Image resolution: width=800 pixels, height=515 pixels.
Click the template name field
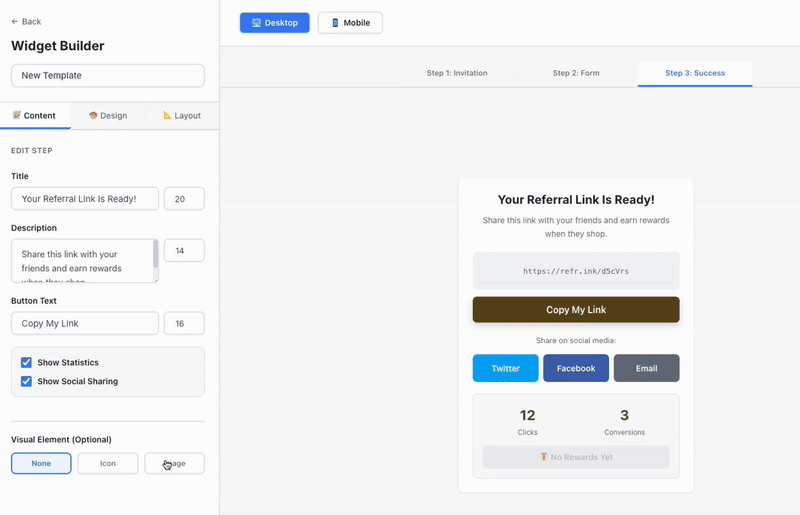point(108,76)
